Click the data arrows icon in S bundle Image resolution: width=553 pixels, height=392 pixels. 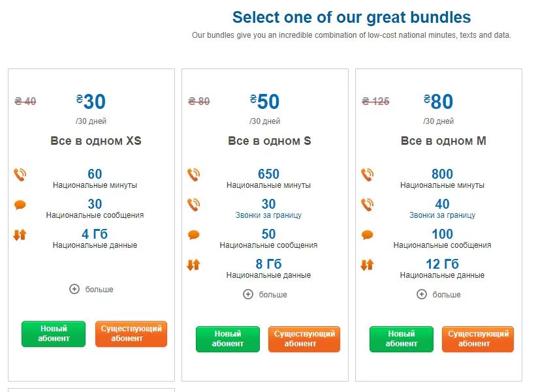(x=193, y=265)
